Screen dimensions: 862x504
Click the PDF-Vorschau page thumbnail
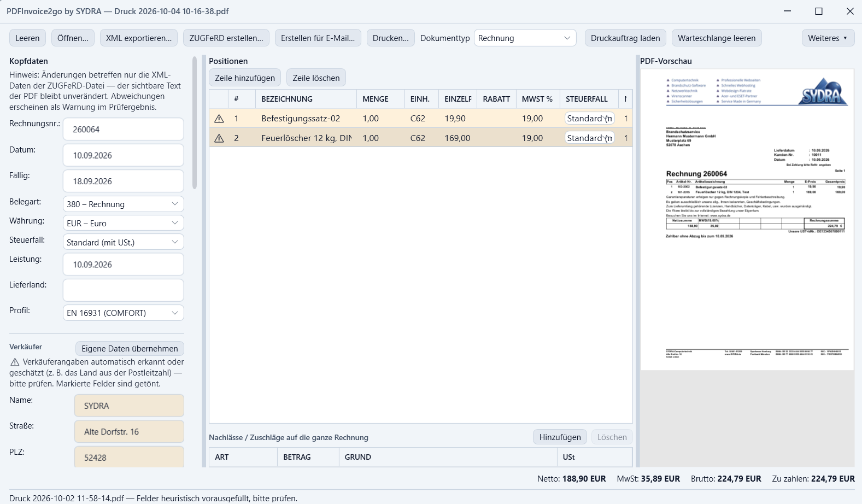click(747, 220)
